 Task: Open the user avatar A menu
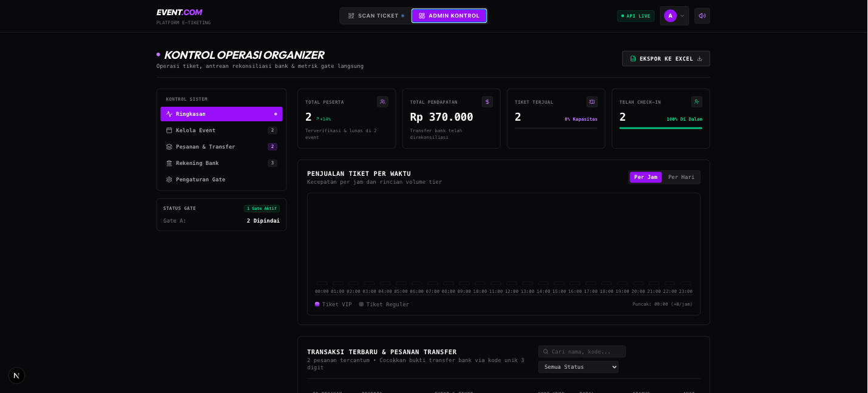[670, 16]
